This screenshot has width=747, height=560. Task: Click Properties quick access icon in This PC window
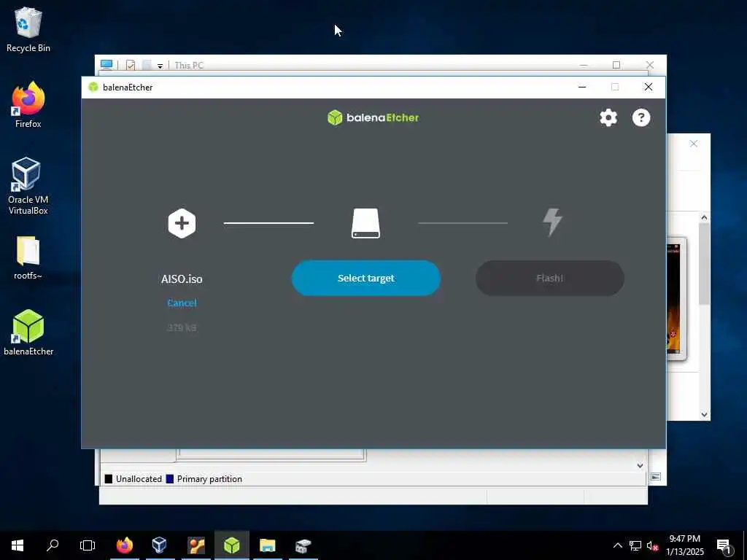[x=131, y=65]
